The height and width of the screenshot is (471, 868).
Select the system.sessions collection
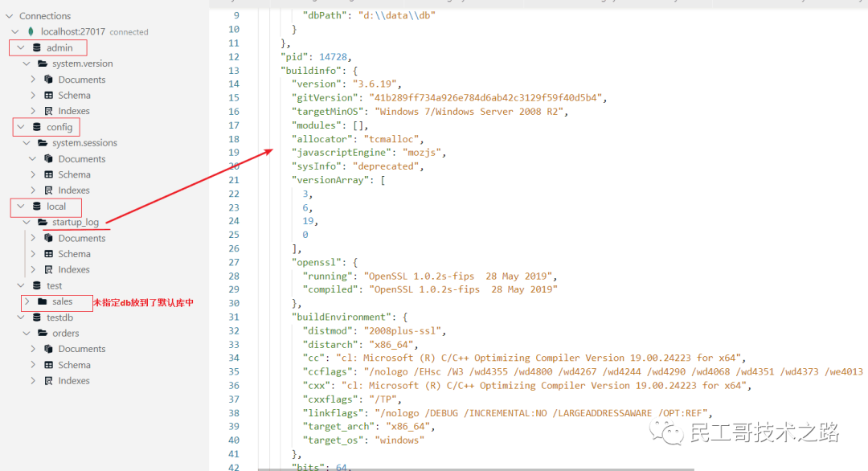coord(84,143)
